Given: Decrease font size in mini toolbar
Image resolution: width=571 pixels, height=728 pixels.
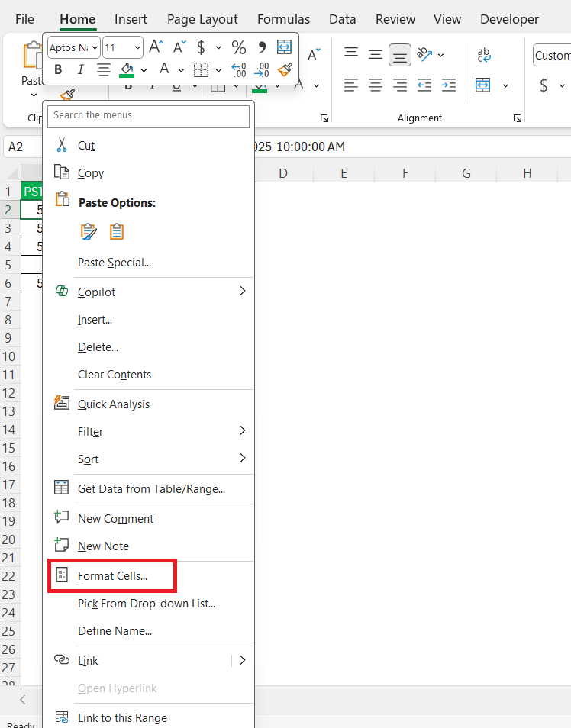Looking at the screenshot, I should (179, 47).
